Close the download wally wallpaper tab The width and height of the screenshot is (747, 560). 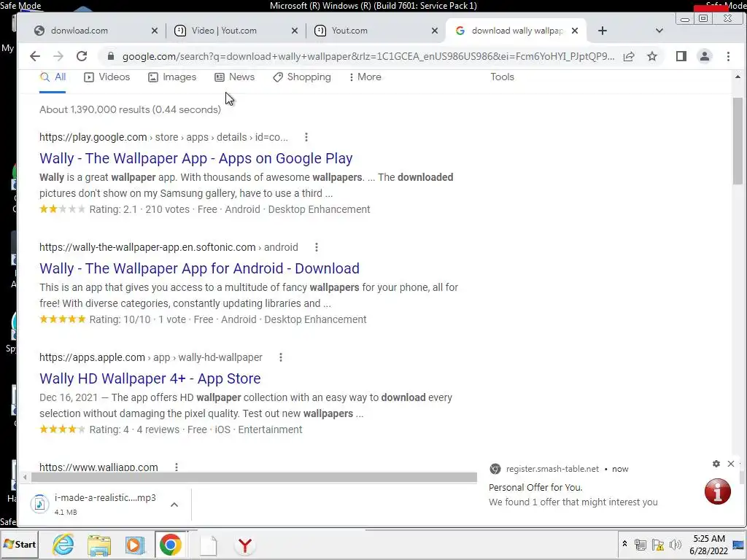pos(575,31)
